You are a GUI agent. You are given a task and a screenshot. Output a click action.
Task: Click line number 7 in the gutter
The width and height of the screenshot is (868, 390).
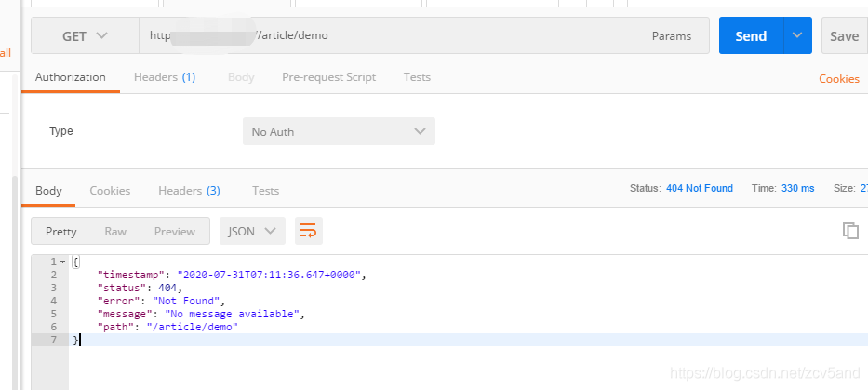(54, 340)
